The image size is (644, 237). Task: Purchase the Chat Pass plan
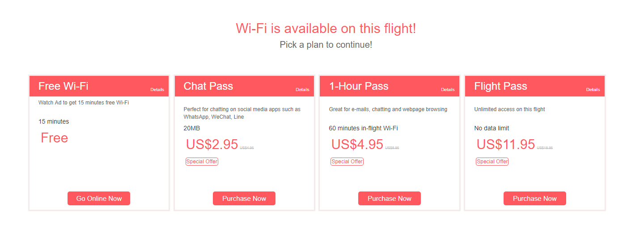244,199
